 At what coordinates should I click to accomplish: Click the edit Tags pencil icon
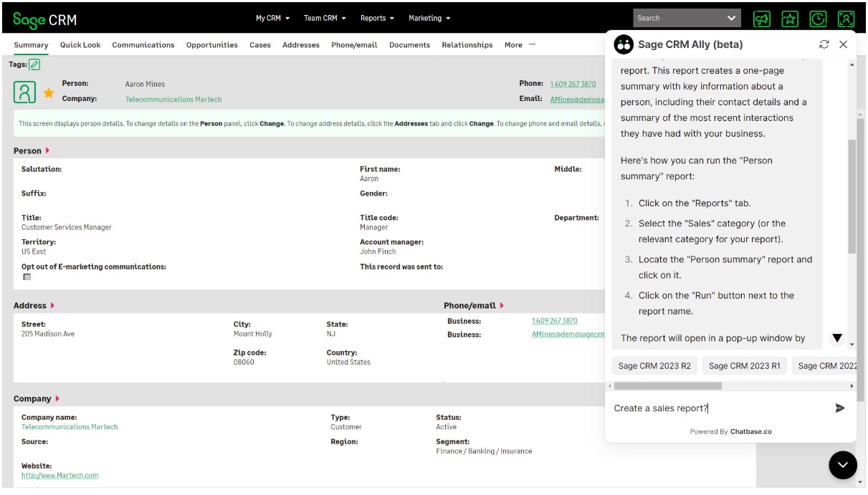click(x=34, y=64)
